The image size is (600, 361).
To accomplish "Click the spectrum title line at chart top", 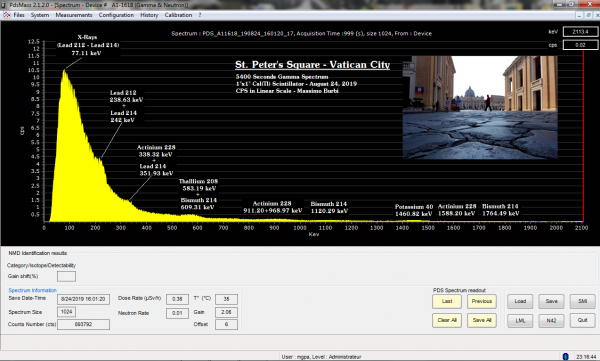I will 302,33.
